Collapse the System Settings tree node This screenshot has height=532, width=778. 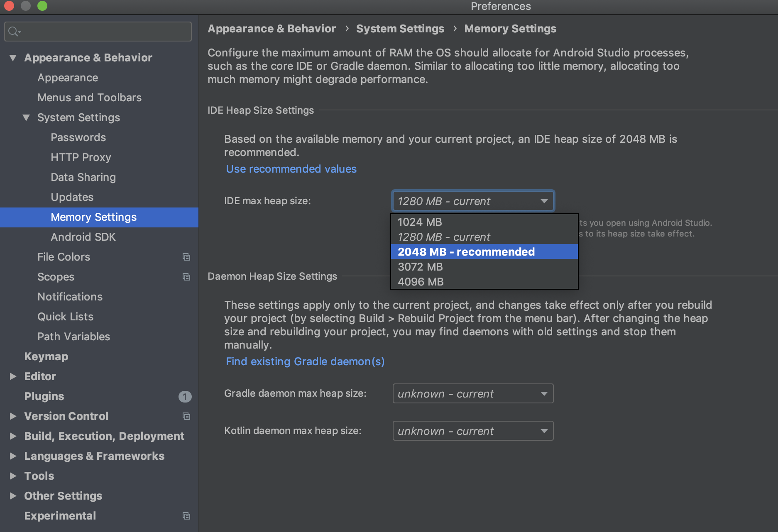tap(26, 117)
